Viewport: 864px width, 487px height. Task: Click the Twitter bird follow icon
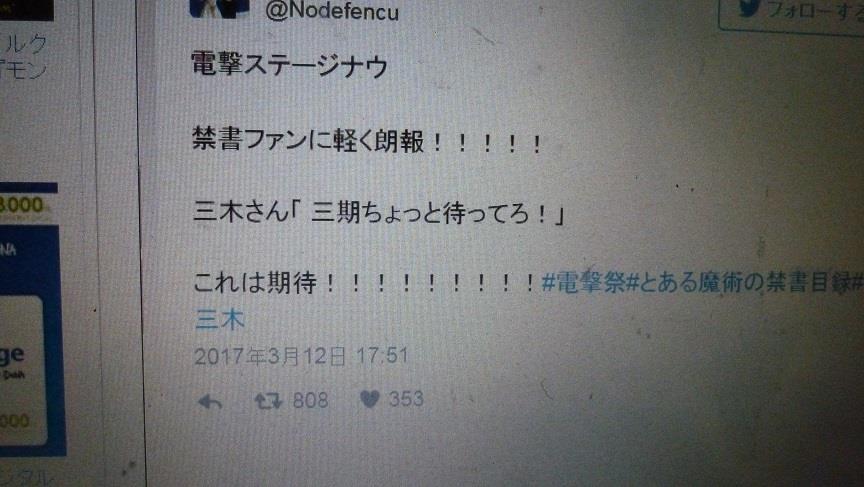pos(750,8)
